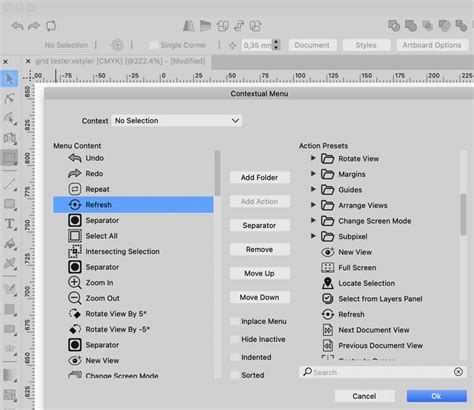The image size is (474, 410).
Task: Expand the Change Screen Mode folder
Action: [x=313, y=220]
